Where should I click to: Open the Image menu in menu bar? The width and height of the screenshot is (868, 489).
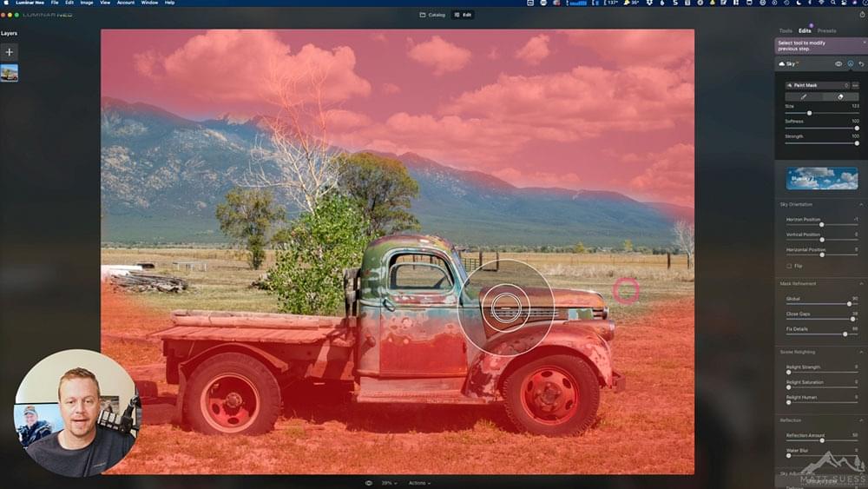(x=87, y=3)
